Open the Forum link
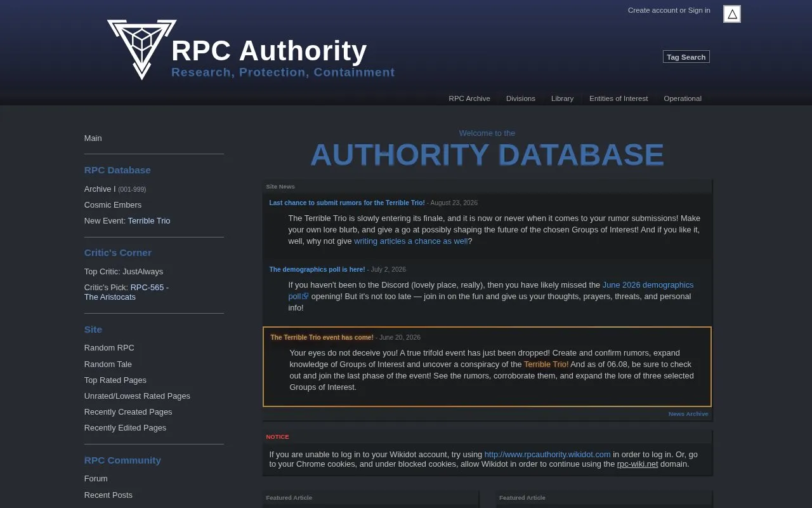Image resolution: width=812 pixels, height=508 pixels. [96, 478]
